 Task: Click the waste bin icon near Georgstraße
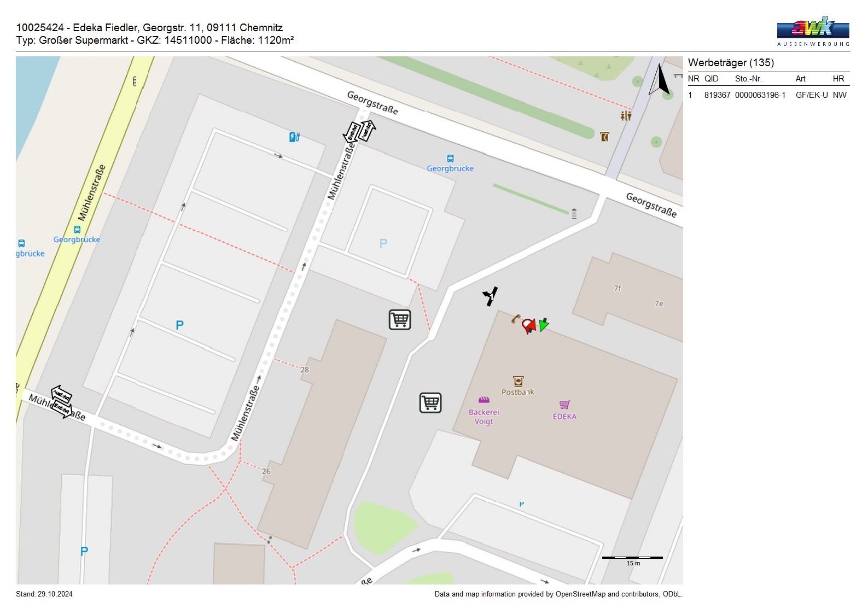coord(574,213)
